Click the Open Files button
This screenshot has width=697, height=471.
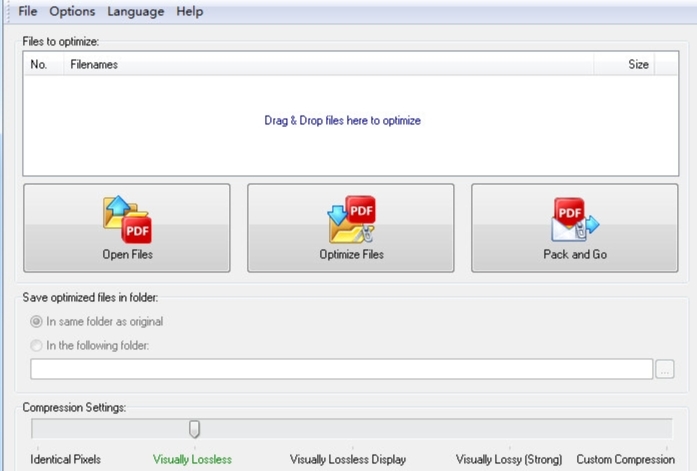tap(127, 228)
